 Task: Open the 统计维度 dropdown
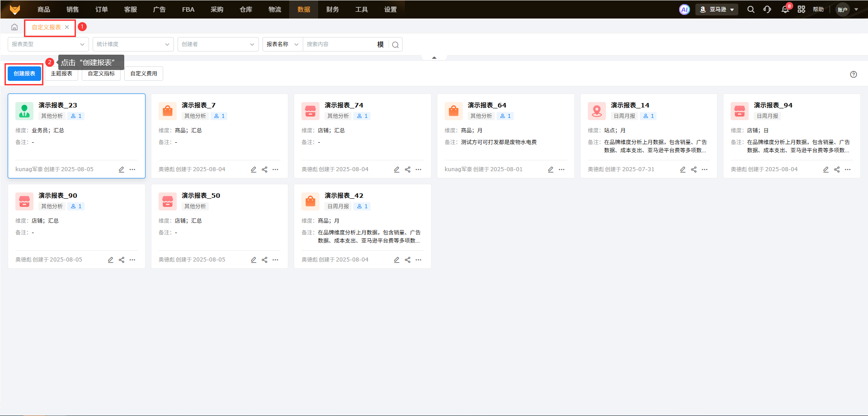pyautogui.click(x=133, y=44)
